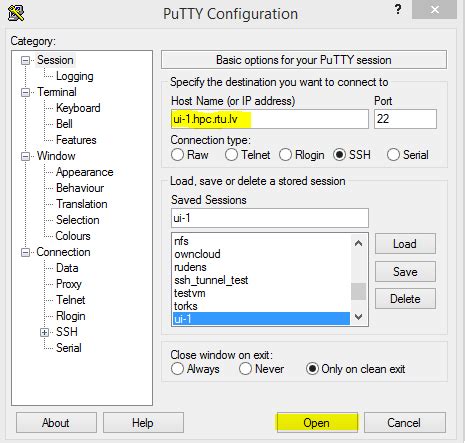Viewport: 465px width, 443px height.
Task: Select the Window category label
Action: tap(56, 156)
